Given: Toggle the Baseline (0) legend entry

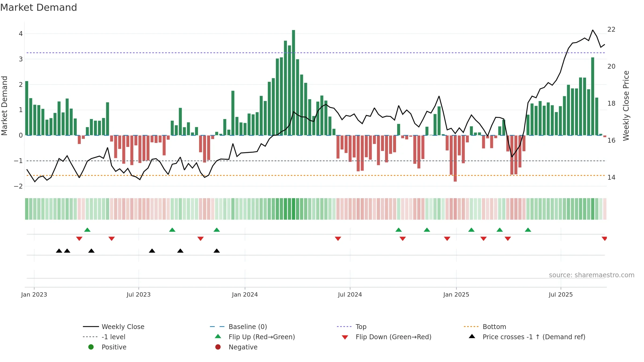Looking at the screenshot, I should (238, 327).
